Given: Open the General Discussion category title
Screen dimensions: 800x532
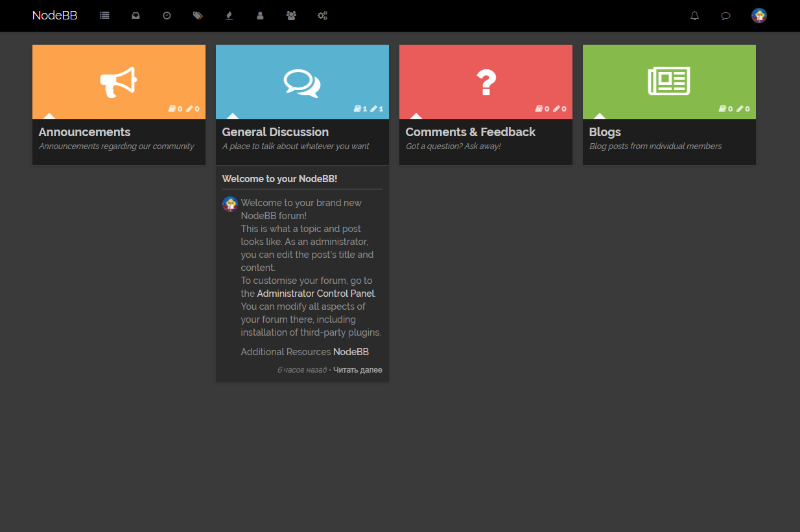Looking at the screenshot, I should 276,132.
